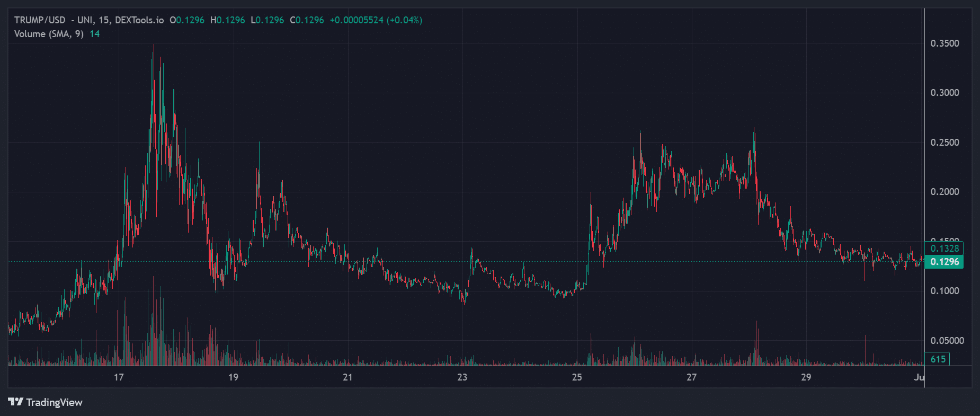Click date 17 on time axis
The image size is (980, 416).
click(x=119, y=377)
